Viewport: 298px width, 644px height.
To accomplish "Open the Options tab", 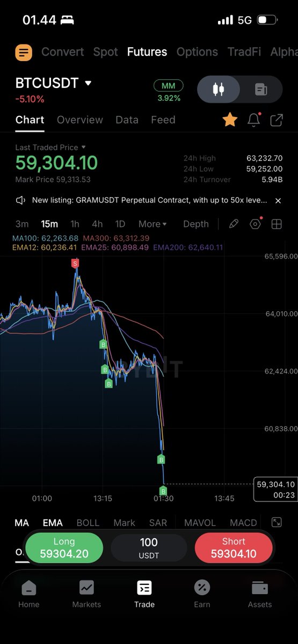I will tap(197, 52).
